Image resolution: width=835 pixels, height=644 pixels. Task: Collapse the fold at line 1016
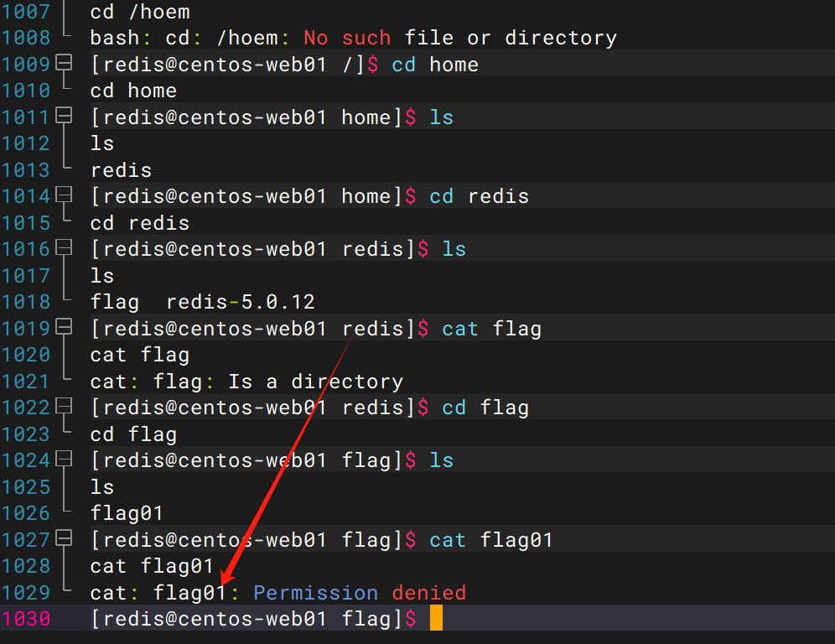(64, 248)
